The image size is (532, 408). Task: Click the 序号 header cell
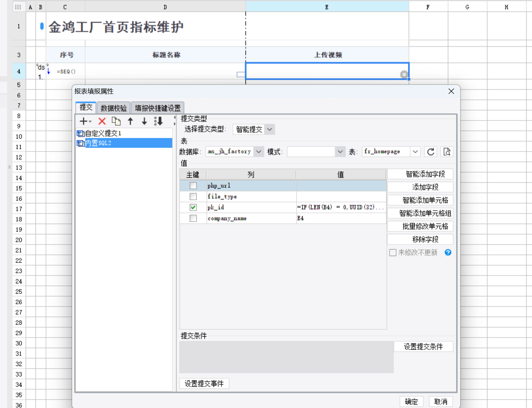66,55
